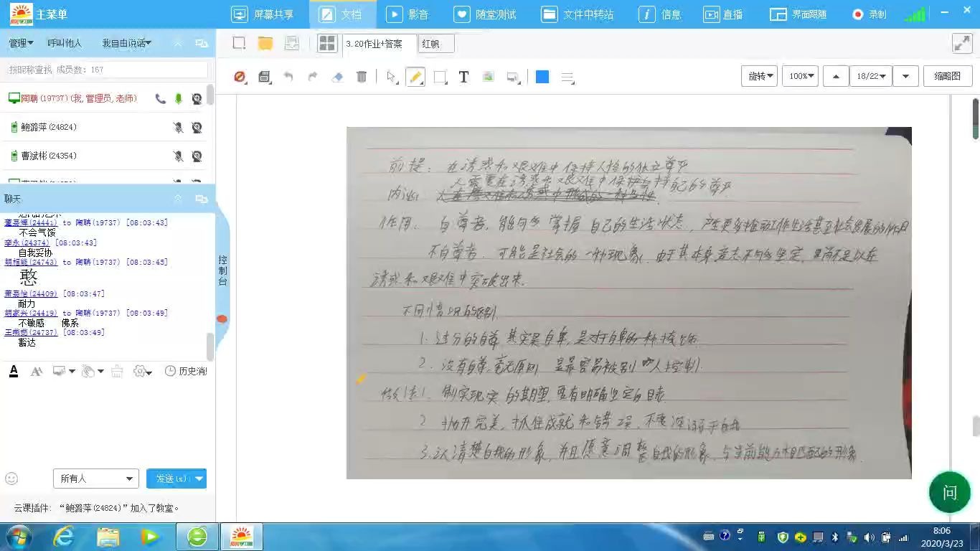Toggle 鲍璐萍's camera
Viewport: 980px width, 551px height.
pyautogui.click(x=197, y=127)
